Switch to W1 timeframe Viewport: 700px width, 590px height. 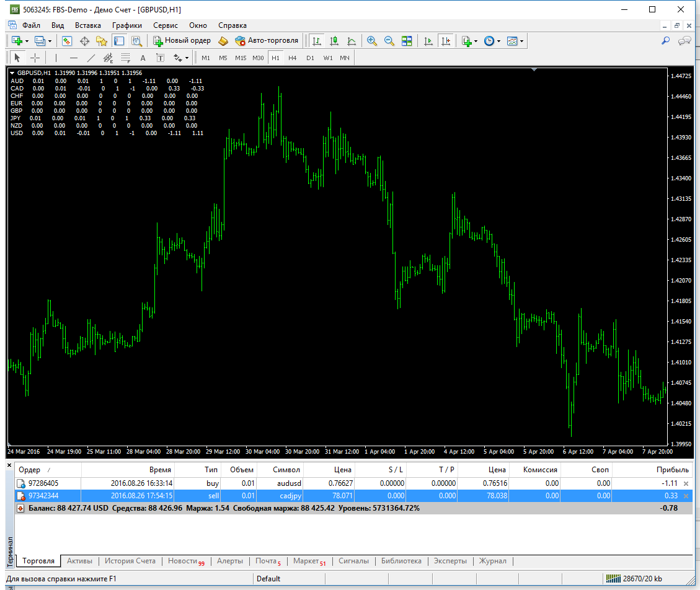click(328, 58)
